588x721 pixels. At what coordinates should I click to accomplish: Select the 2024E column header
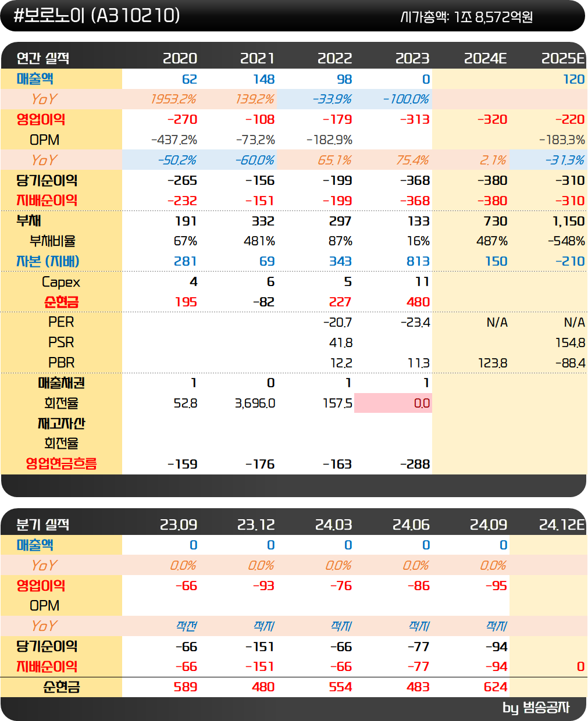[485, 58]
